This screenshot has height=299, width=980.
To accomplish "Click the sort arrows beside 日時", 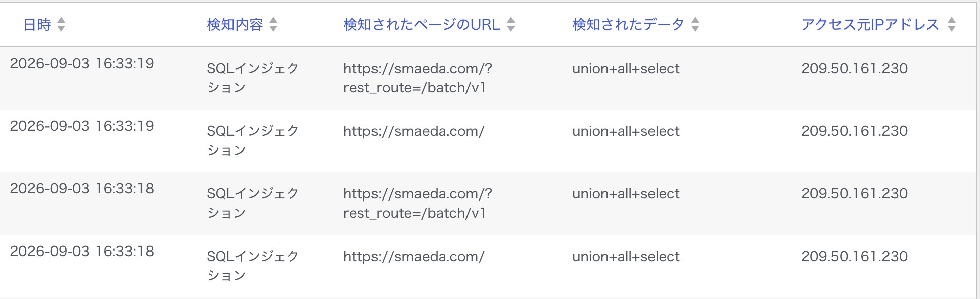I will (61, 24).
